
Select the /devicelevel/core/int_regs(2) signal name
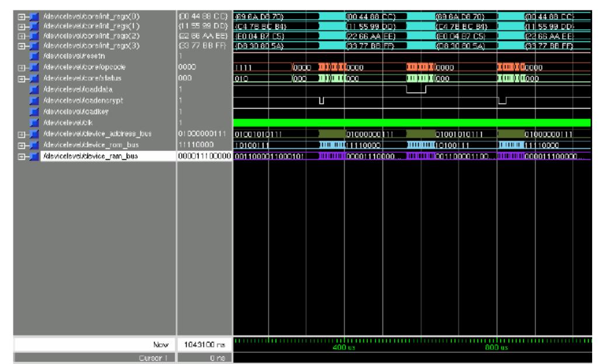(91, 36)
